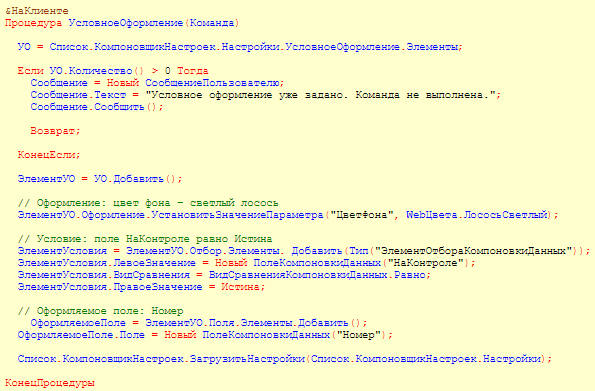Click the Возврат statement

55,131
